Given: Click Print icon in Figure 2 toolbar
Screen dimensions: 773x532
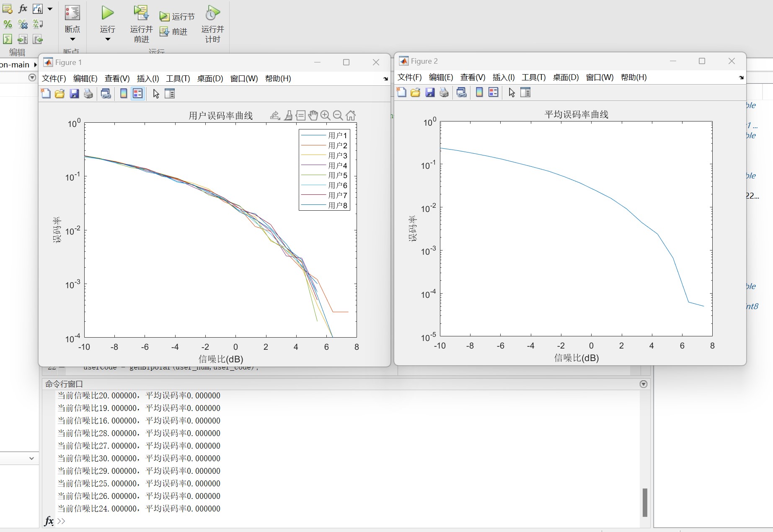Looking at the screenshot, I should [x=444, y=92].
